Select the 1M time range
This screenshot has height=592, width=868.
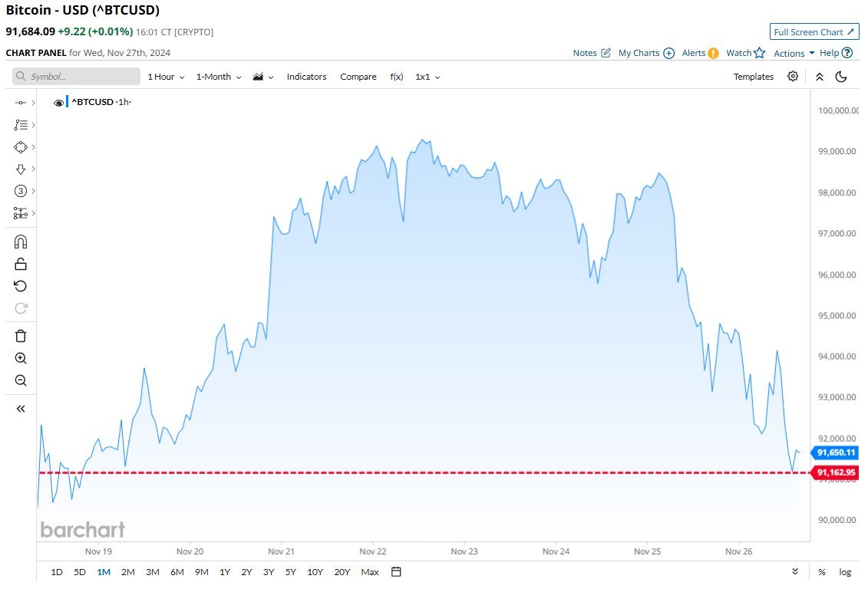coord(104,572)
